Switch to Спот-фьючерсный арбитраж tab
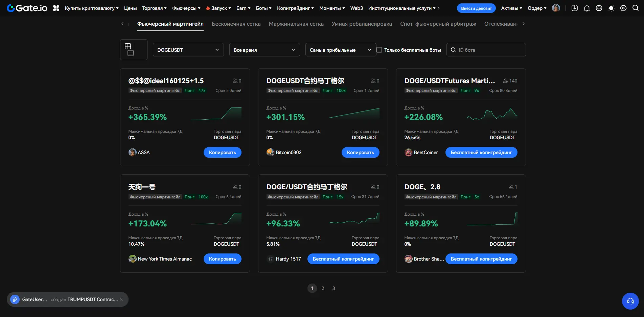The height and width of the screenshot is (317, 644). click(438, 24)
